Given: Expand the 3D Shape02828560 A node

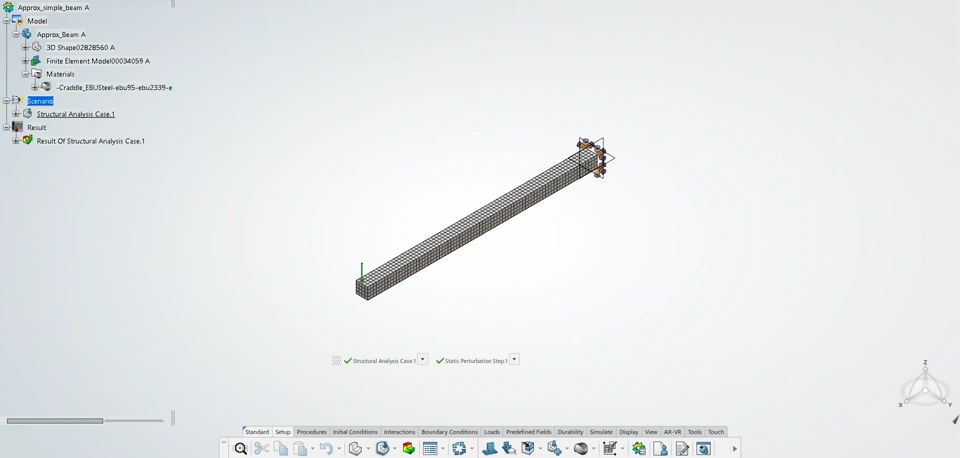Looking at the screenshot, I should [x=25, y=47].
